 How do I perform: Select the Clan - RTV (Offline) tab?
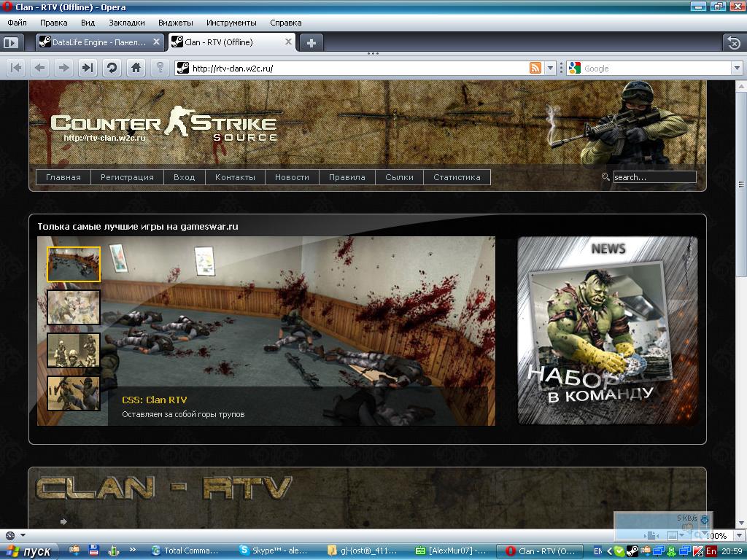pos(232,42)
